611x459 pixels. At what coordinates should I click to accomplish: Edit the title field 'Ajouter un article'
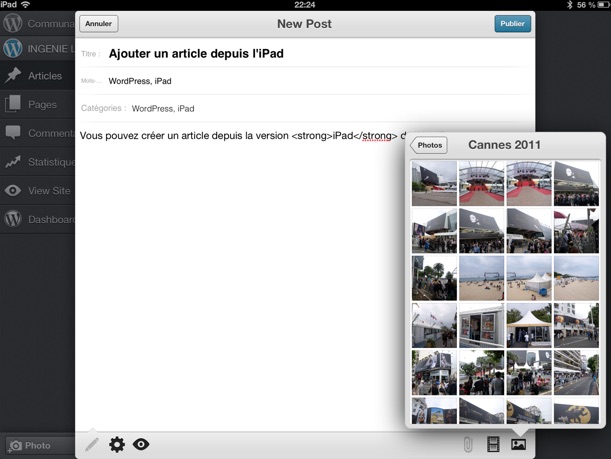305,53
